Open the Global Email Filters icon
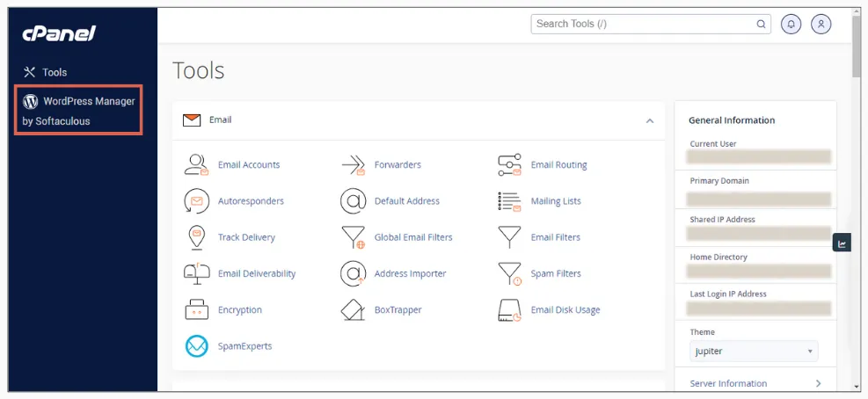The height and width of the screenshot is (399, 868). (x=353, y=237)
